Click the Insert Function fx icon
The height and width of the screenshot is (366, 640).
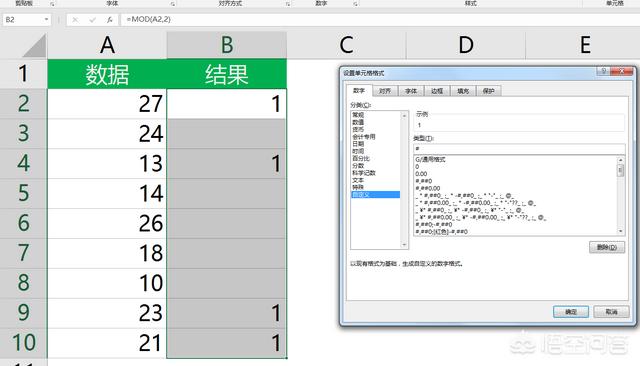(x=109, y=20)
